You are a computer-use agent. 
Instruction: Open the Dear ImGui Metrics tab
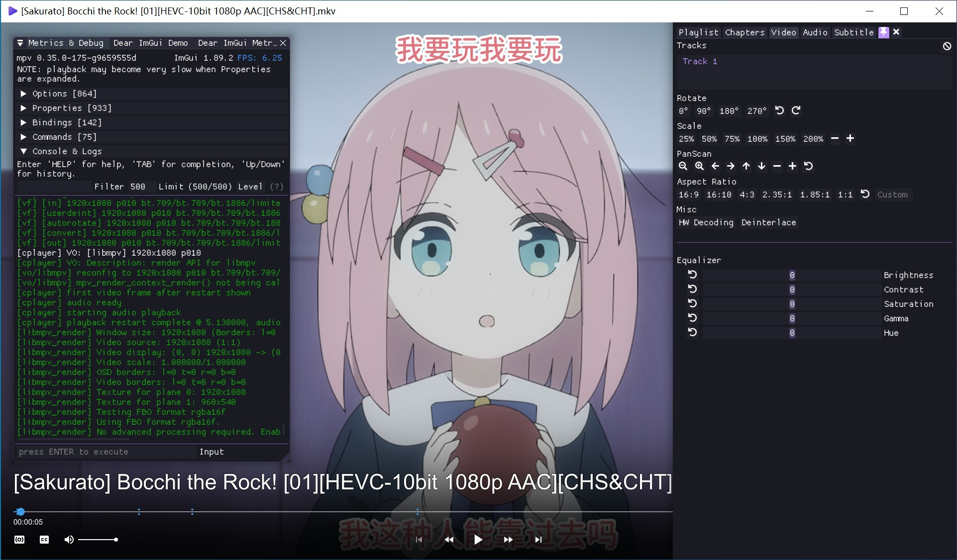click(237, 43)
